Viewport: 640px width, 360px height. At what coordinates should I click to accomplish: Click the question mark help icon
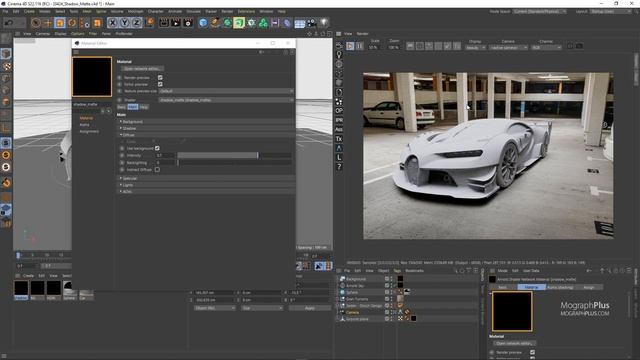[x=339, y=167]
